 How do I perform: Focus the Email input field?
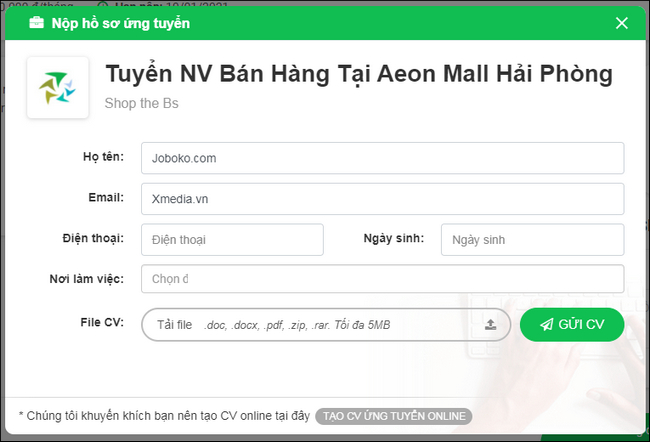tap(382, 199)
